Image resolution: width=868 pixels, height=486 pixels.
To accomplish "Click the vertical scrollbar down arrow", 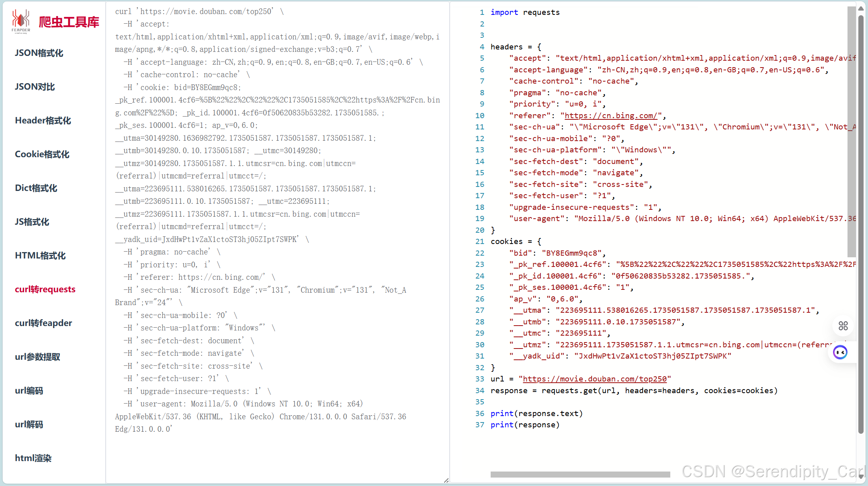I will tap(861, 476).
